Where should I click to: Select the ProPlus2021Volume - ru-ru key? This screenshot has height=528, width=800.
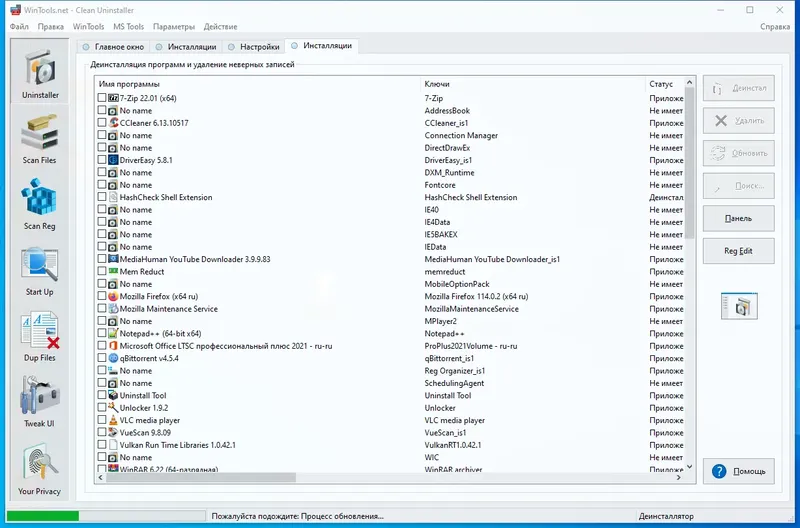pos(470,346)
